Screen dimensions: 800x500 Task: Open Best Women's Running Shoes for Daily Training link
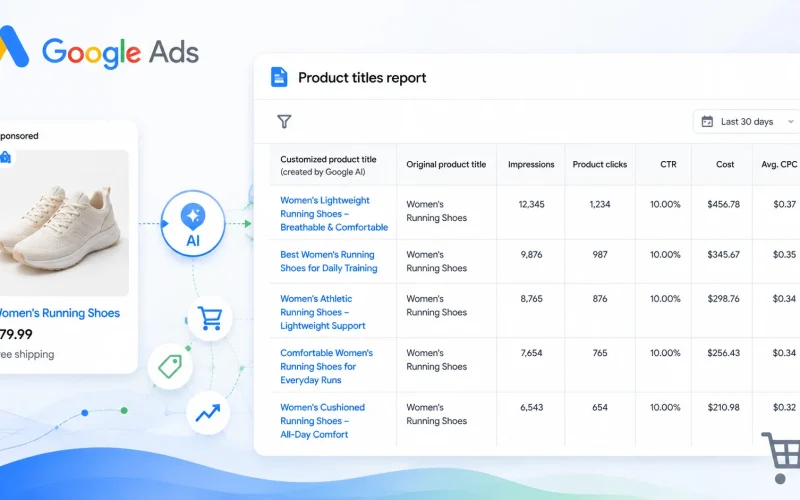pyautogui.click(x=329, y=261)
